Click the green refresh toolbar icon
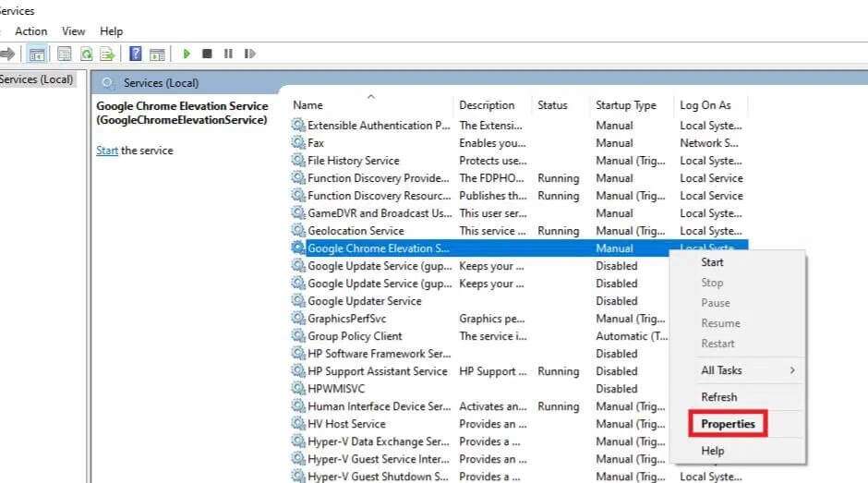The height and width of the screenshot is (483, 868). tap(87, 54)
